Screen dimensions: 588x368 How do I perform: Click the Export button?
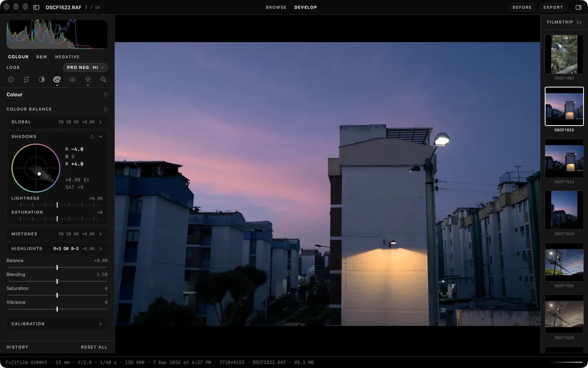tap(553, 7)
